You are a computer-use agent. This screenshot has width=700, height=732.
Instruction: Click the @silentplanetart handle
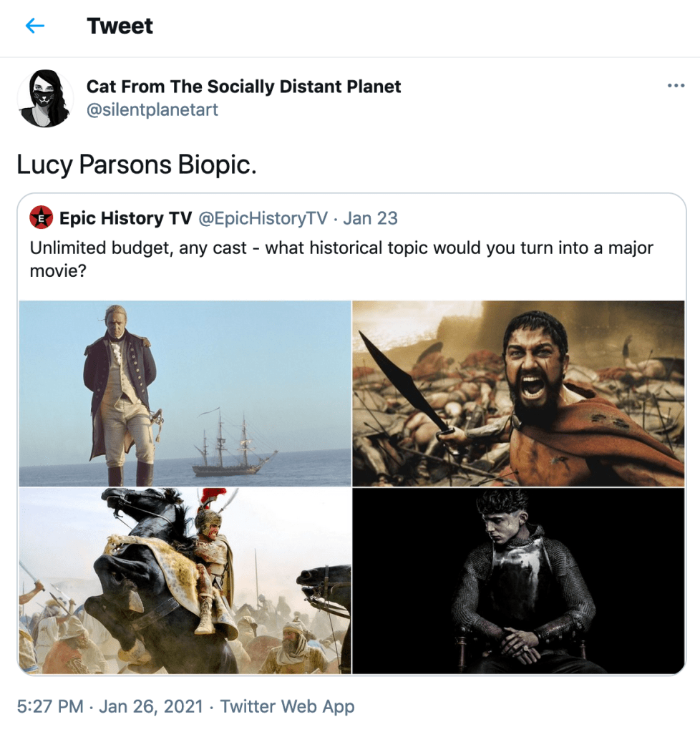152,110
